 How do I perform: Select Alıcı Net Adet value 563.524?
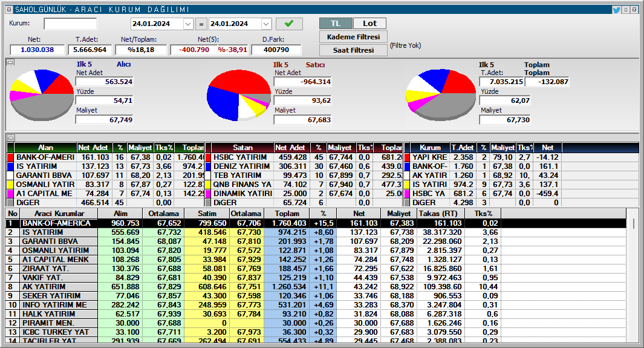105,82
